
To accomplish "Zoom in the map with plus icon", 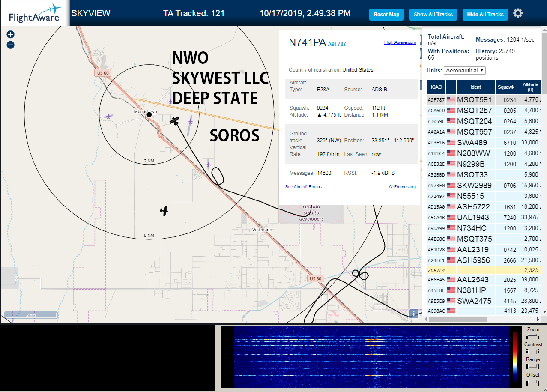I will point(11,34).
